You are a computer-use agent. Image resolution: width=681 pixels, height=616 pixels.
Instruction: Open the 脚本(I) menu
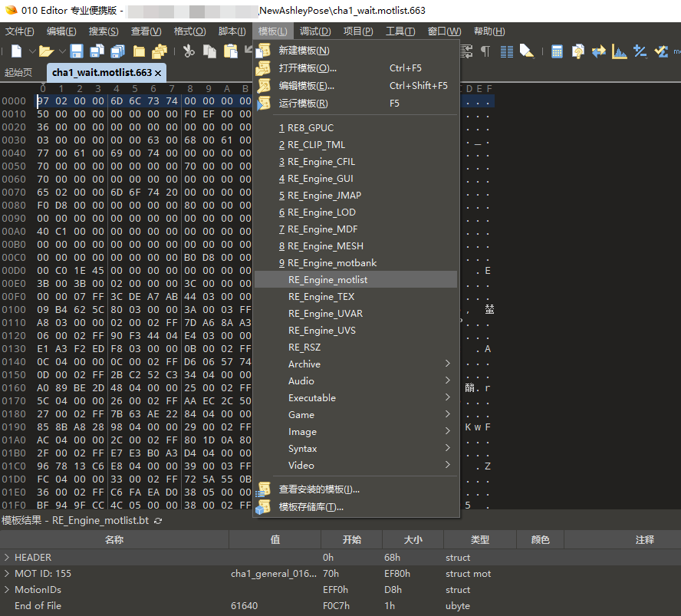coord(232,31)
